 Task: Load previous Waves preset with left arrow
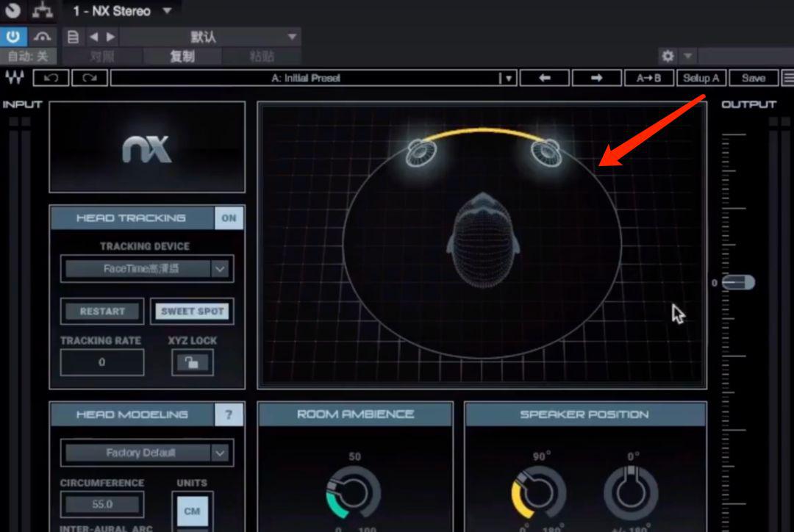[545, 78]
